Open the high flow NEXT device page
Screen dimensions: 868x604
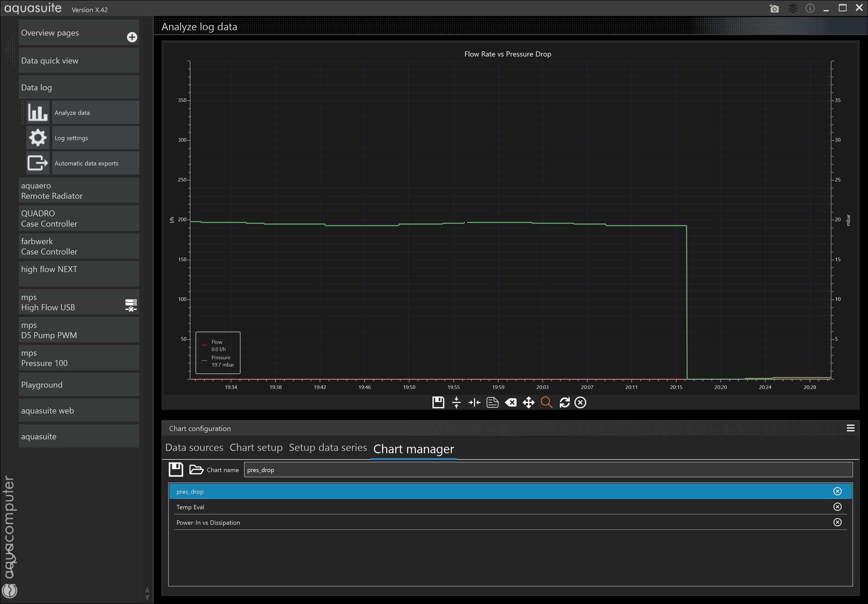[79, 274]
